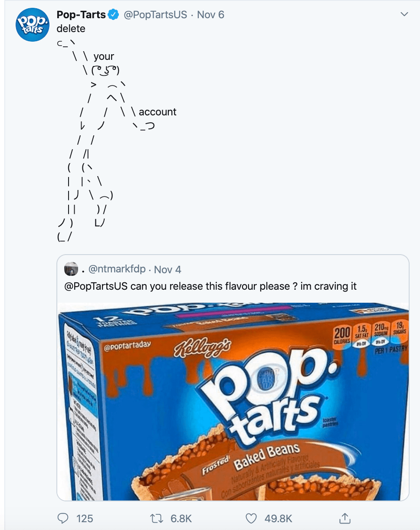Screen dimensions: 420x530
Task: Click the quoted tweet text about craving flavour
Action: 191,286
